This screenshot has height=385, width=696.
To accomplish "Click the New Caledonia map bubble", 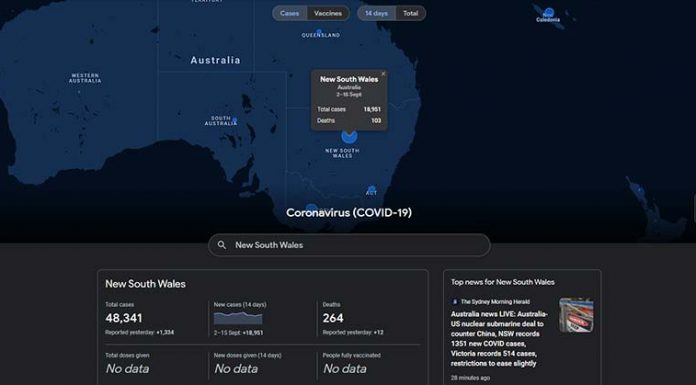I will 549,12.
